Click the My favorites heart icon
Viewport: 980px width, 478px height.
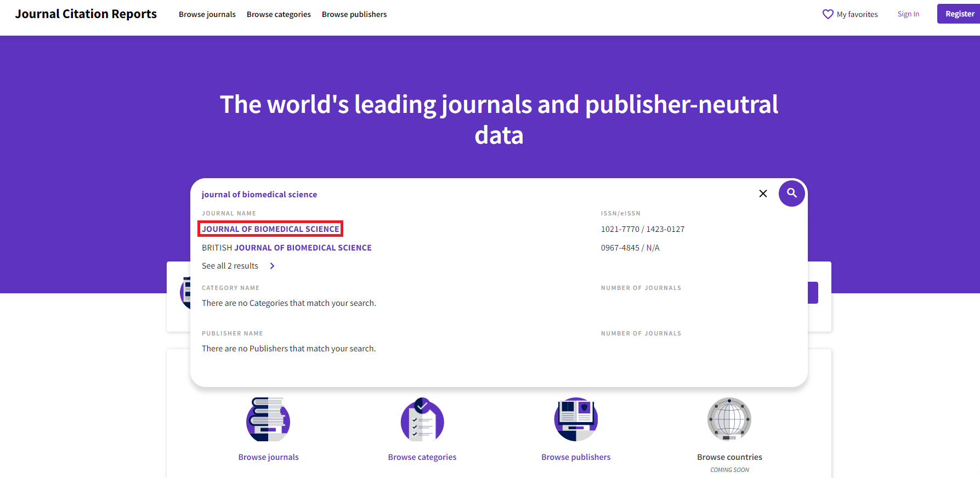click(x=828, y=14)
